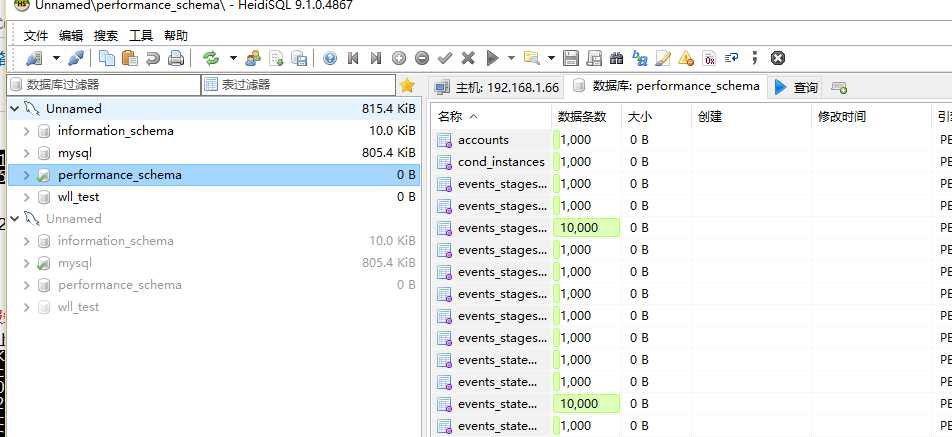Open the 帮助 menu

[176, 35]
